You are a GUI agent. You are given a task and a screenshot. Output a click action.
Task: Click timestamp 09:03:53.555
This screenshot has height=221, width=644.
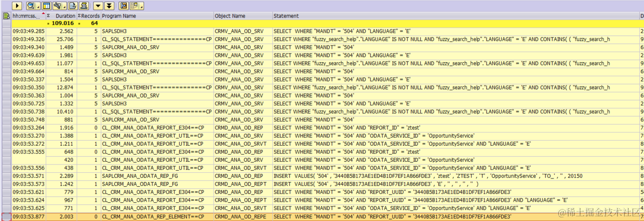click(29, 152)
